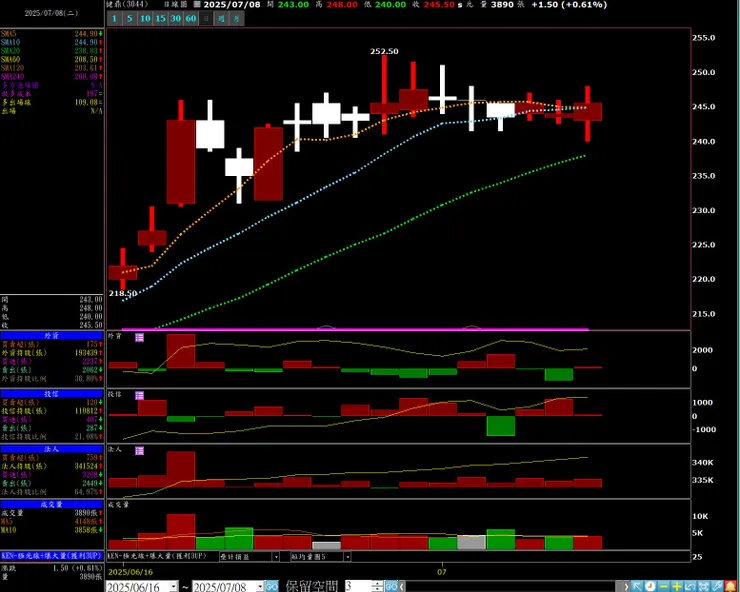Click the 218.50 low price label on the chart

pyautogui.click(x=123, y=293)
